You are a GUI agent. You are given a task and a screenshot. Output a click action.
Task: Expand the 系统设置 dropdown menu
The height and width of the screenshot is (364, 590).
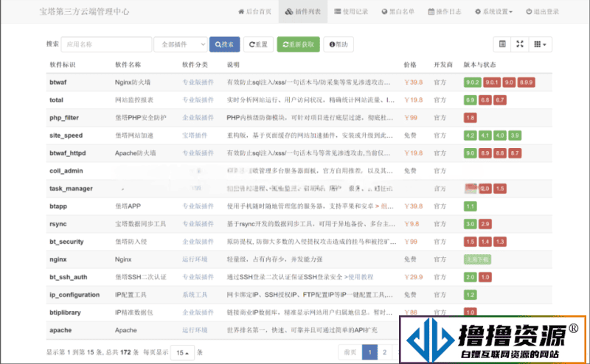coord(493,12)
